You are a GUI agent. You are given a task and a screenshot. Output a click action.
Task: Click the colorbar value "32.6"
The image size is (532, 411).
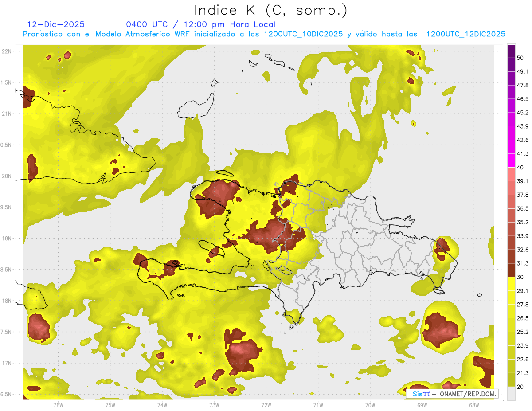(523, 250)
